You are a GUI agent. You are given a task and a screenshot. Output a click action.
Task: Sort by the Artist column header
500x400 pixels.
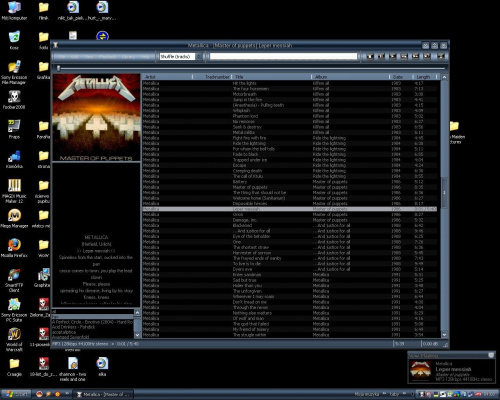[167, 77]
